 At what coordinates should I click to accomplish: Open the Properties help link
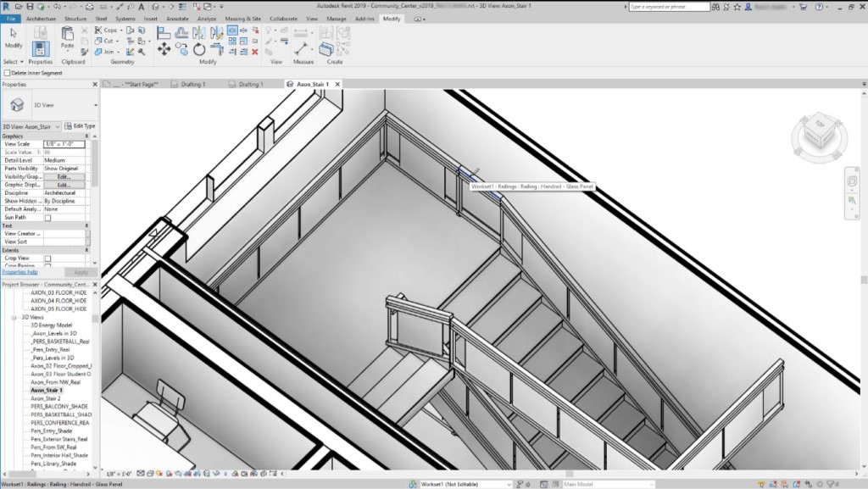click(x=19, y=272)
